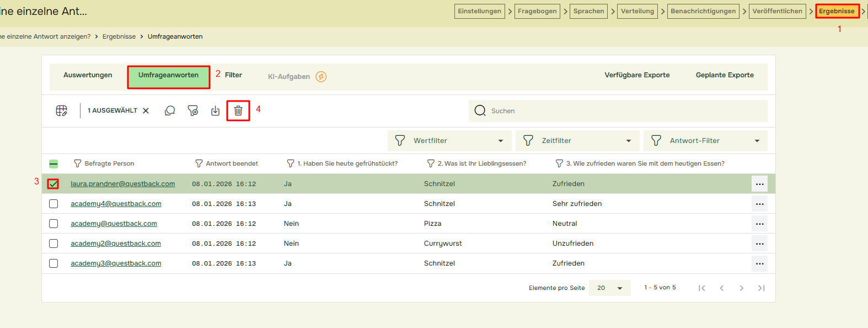Click filter icon on Befragte Person column
Image resolution: width=868 pixels, height=328 pixels.
click(78, 163)
